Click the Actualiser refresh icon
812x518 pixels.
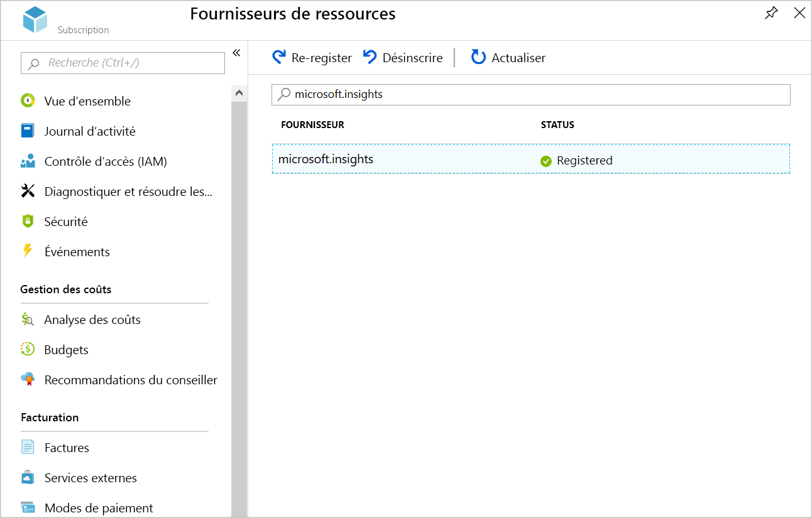pos(478,58)
